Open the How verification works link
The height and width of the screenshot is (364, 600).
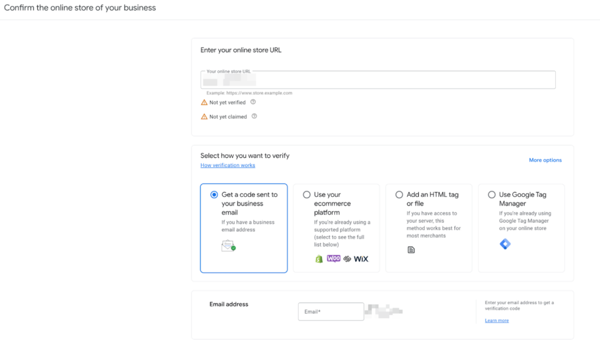coord(227,165)
